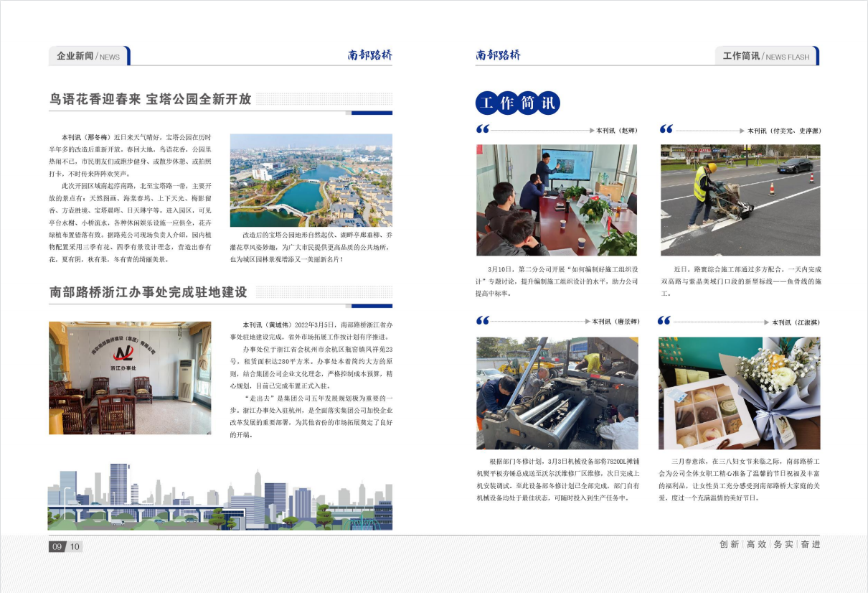Click the '企业新闻 / NEWS' section tab
This screenshot has height=593, width=868.
tap(89, 56)
